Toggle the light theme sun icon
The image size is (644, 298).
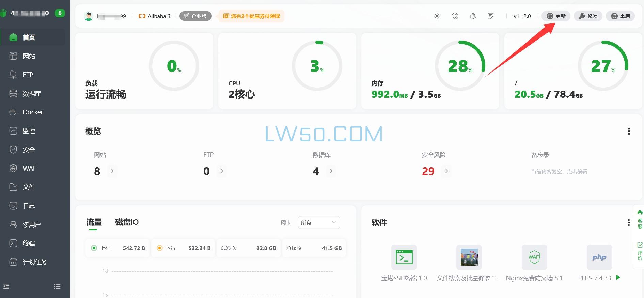coord(437,16)
